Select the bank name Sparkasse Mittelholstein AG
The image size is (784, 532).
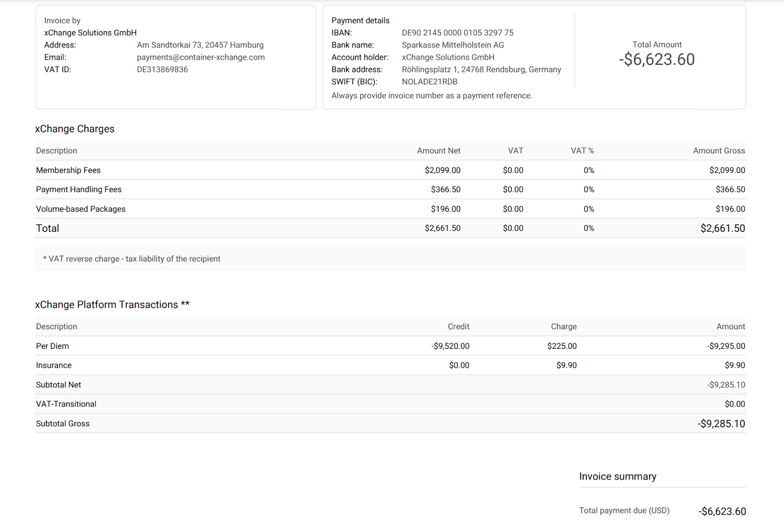(x=453, y=45)
